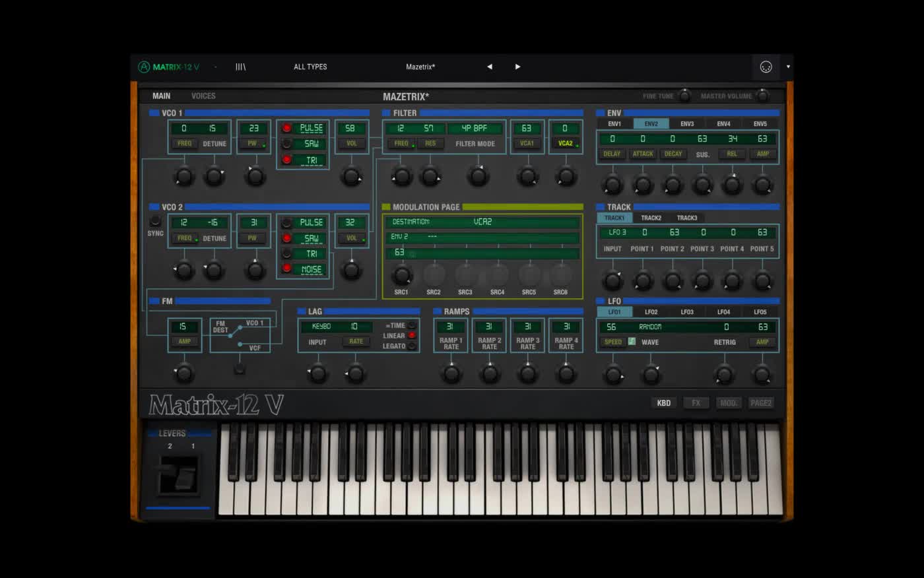Go to the next preset arrow
The image size is (924, 578).
(x=517, y=67)
